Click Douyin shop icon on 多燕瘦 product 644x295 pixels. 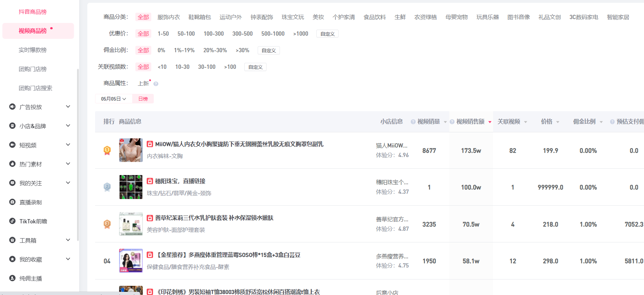point(150,255)
